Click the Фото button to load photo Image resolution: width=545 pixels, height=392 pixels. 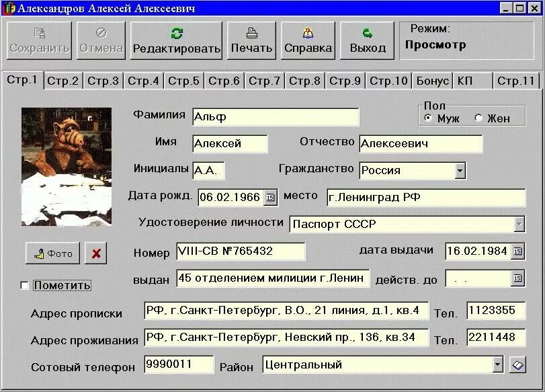[53, 253]
